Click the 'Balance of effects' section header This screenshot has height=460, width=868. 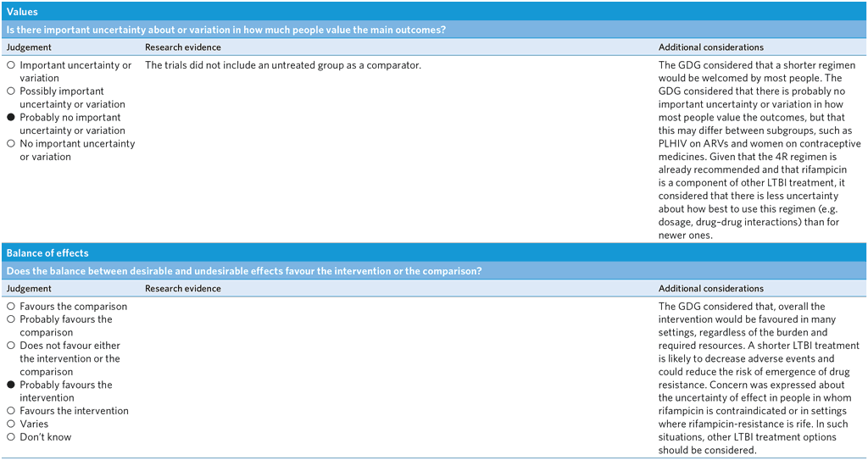(x=47, y=252)
